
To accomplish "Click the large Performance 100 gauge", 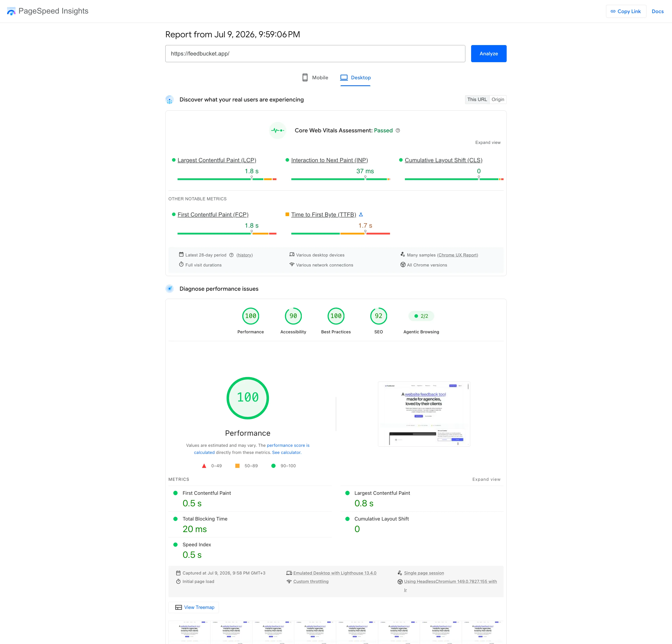I will pyautogui.click(x=248, y=398).
